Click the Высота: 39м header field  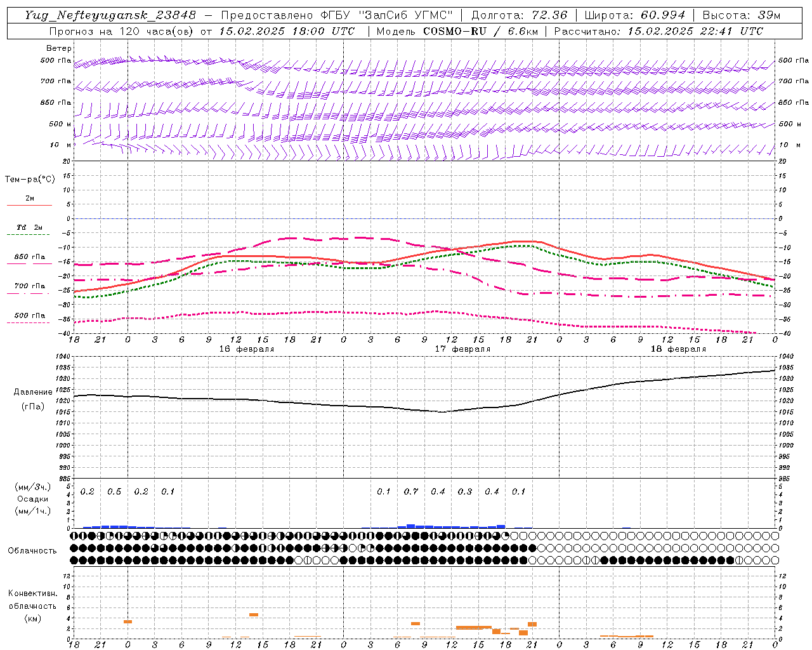pyautogui.click(x=742, y=15)
